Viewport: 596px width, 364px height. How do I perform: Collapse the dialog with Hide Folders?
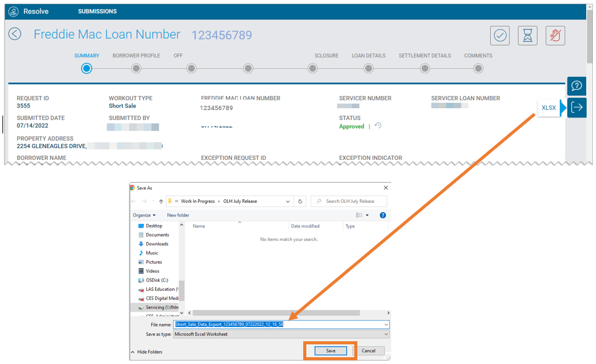point(147,352)
